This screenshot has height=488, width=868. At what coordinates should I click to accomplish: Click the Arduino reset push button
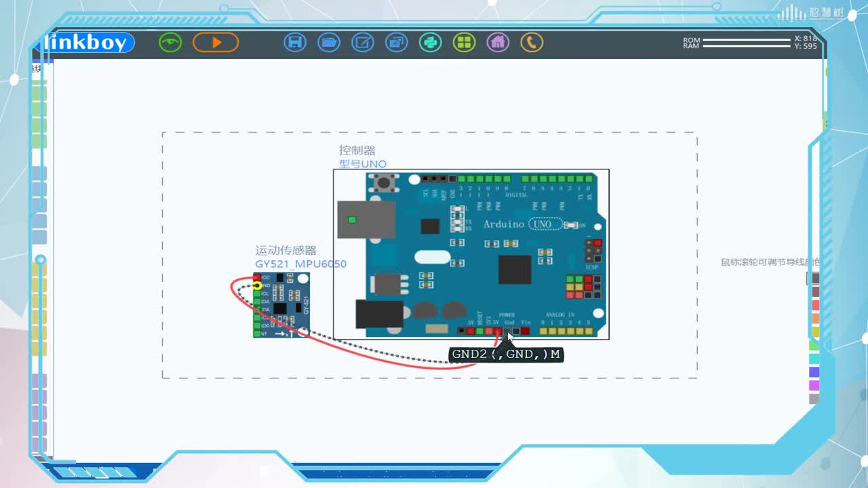pos(385,182)
